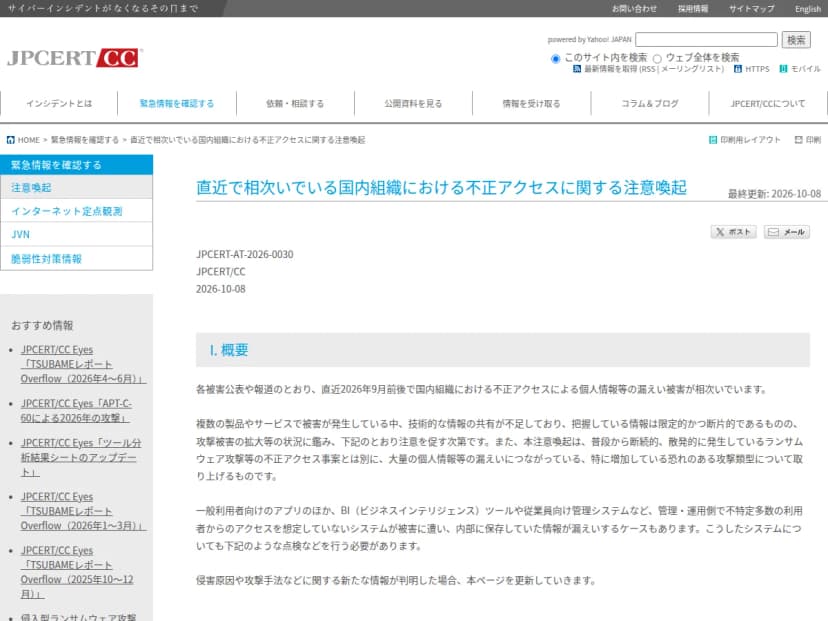Image resolution: width=828 pixels, height=621 pixels.
Task: Select JVN in sidebar
Action: (77, 234)
